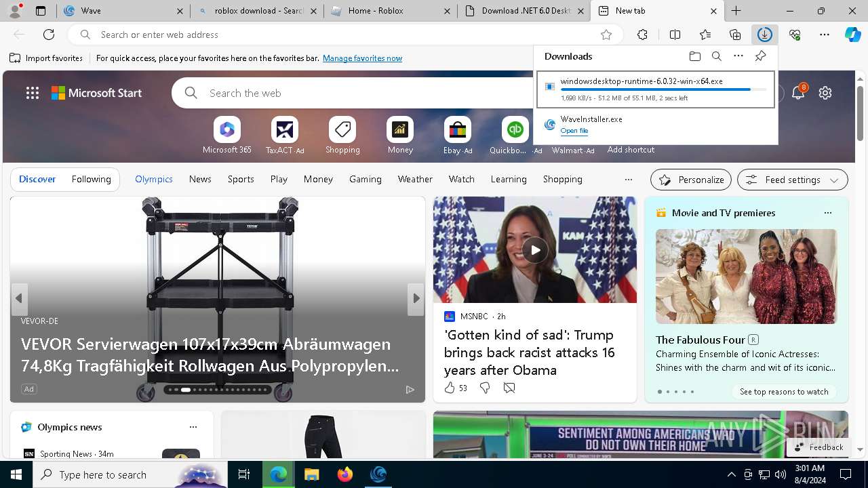Open Split screen button
The image size is (868, 488).
pos(675,35)
